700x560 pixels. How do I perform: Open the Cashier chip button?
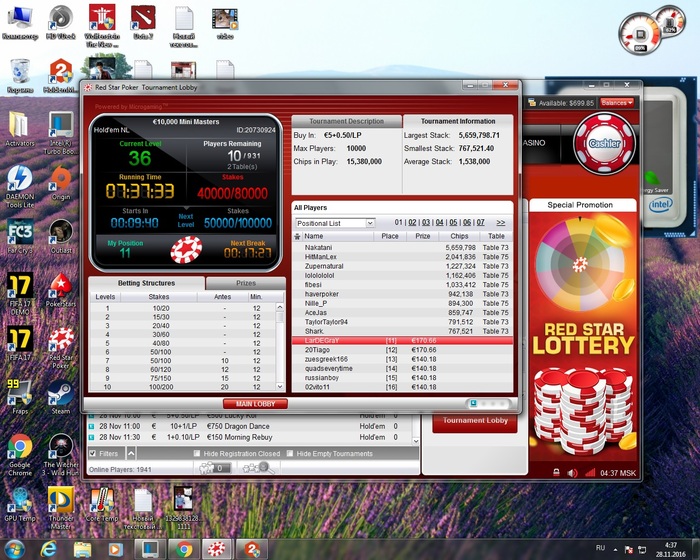pos(604,143)
